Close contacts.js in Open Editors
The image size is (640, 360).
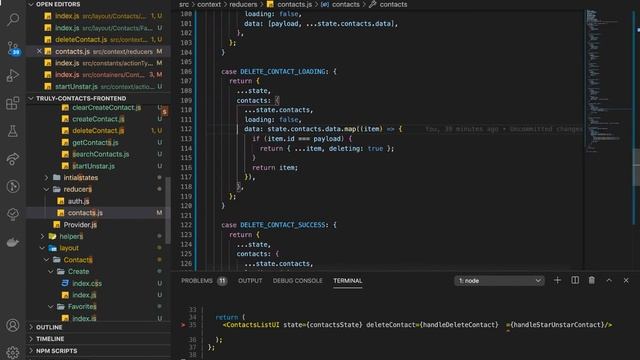[39, 51]
